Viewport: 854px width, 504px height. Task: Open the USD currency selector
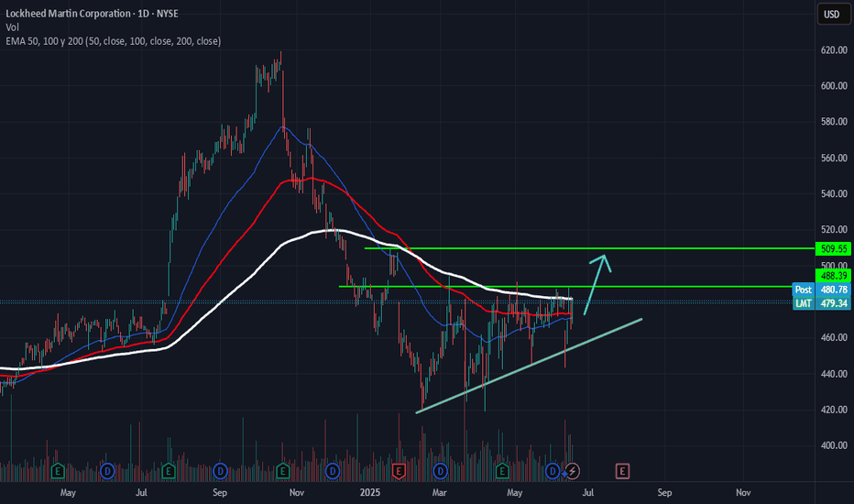[x=833, y=14]
